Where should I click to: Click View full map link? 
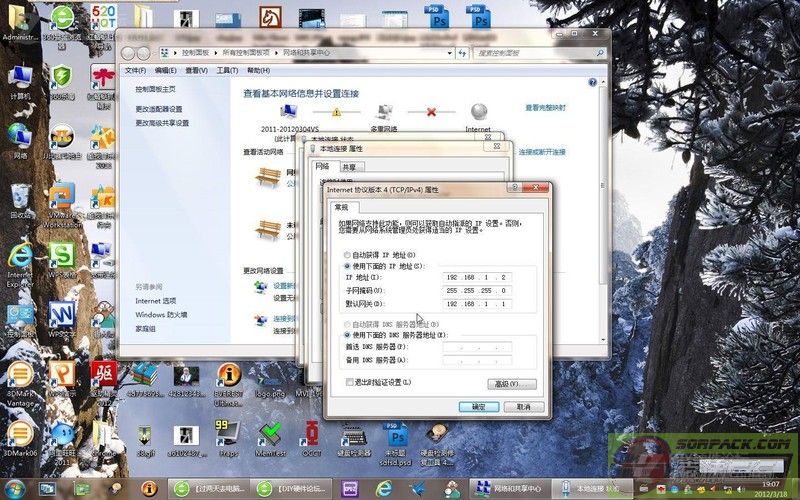(x=545, y=108)
